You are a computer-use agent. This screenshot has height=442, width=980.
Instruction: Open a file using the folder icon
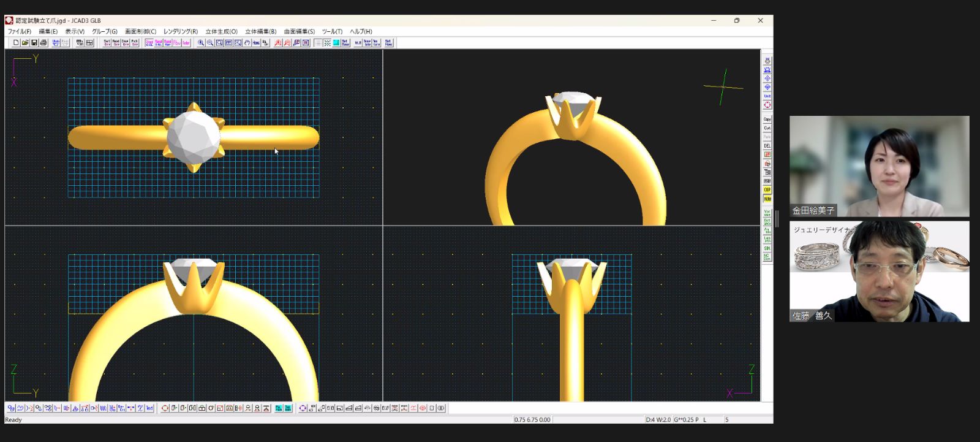tap(25, 43)
